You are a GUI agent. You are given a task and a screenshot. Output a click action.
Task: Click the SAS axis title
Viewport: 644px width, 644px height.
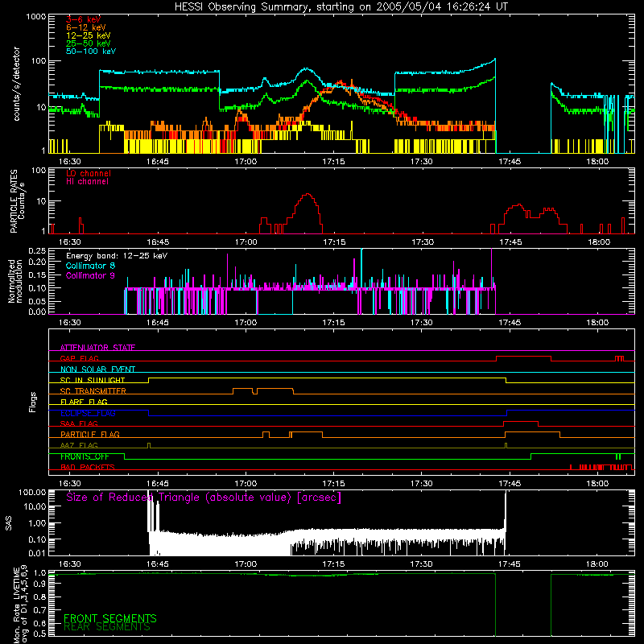pyautogui.click(x=9, y=523)
